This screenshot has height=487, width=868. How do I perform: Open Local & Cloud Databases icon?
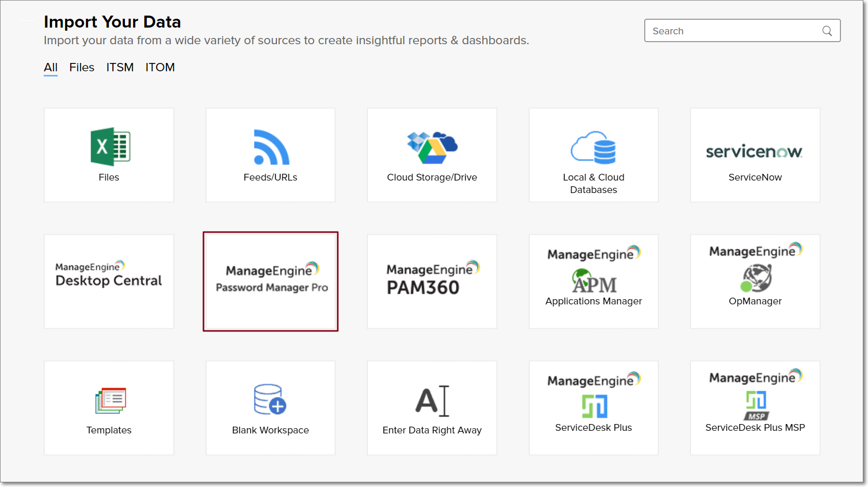[x=593, y=148]
